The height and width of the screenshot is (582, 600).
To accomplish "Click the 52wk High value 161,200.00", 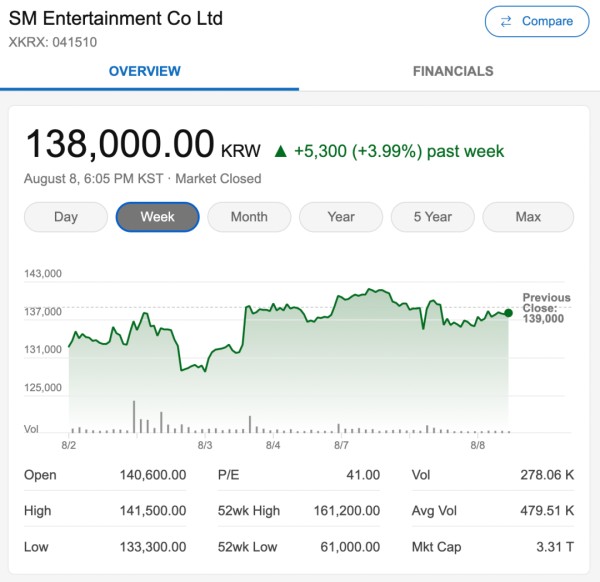I will coord(347,511).
